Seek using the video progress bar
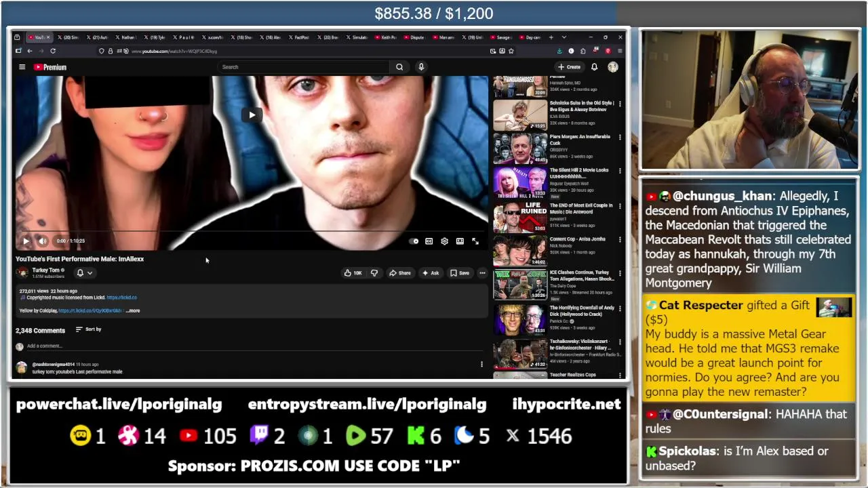The image size is (868, 488). (251, 232)
